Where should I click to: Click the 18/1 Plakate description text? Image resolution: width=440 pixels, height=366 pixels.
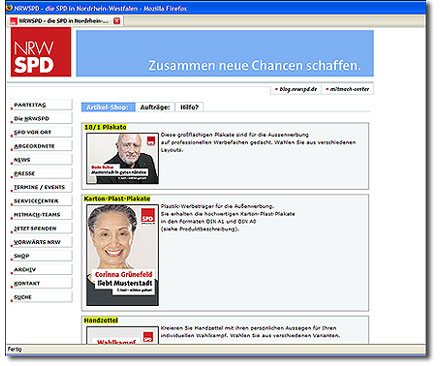click(x=258, y=142)
